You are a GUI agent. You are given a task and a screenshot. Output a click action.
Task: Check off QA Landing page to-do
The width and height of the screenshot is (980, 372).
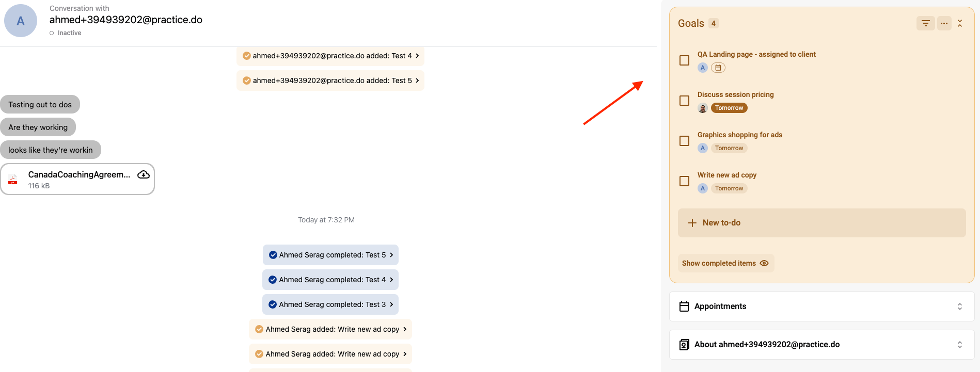pyautogui.click(x=685, y=60)
